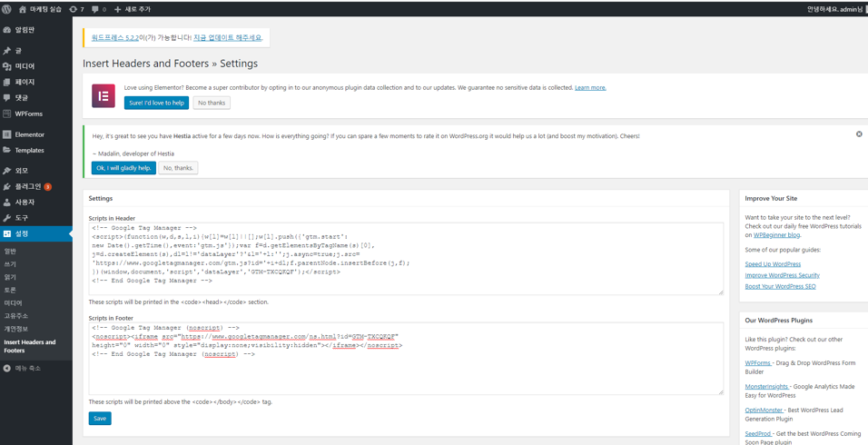This screenshot has height=445, width=868.
Task: Open the 일반 settings submenu
Action: tap(10, 252)
